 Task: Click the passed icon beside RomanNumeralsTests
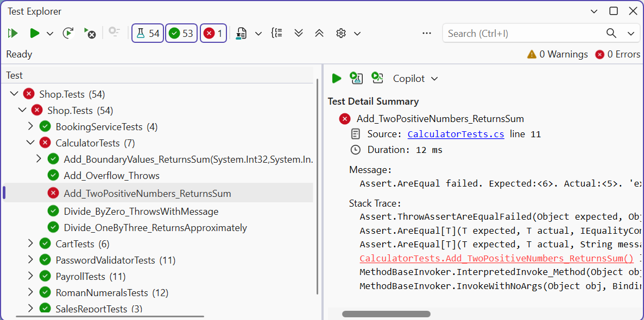45,292
